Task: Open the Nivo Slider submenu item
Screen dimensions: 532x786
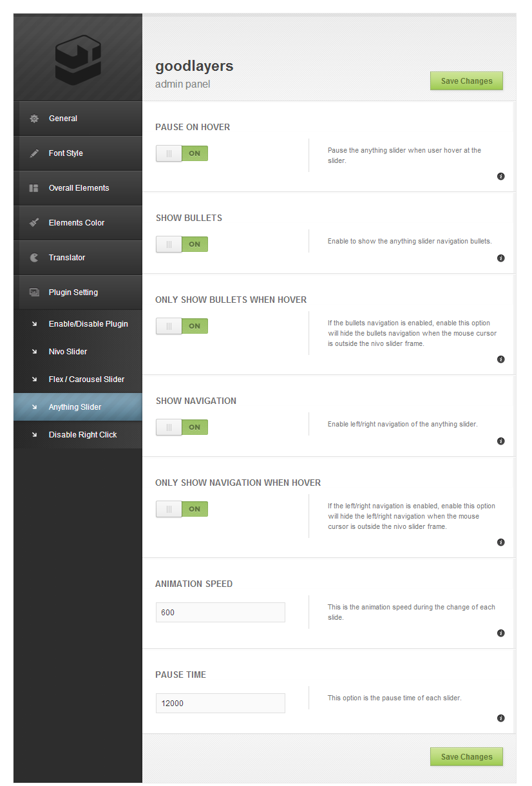Action: tap(68, 352)
